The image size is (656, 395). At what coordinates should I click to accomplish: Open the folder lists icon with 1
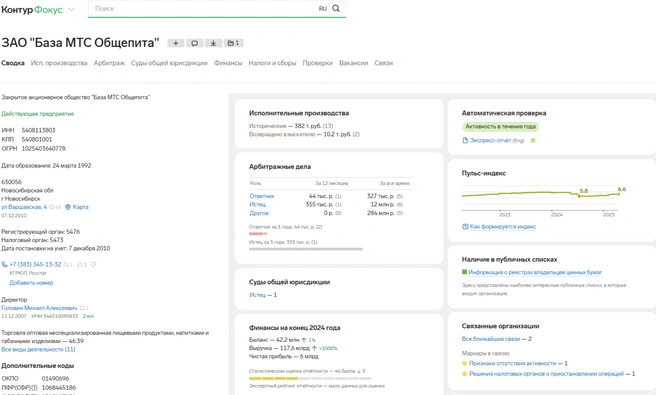233,43
